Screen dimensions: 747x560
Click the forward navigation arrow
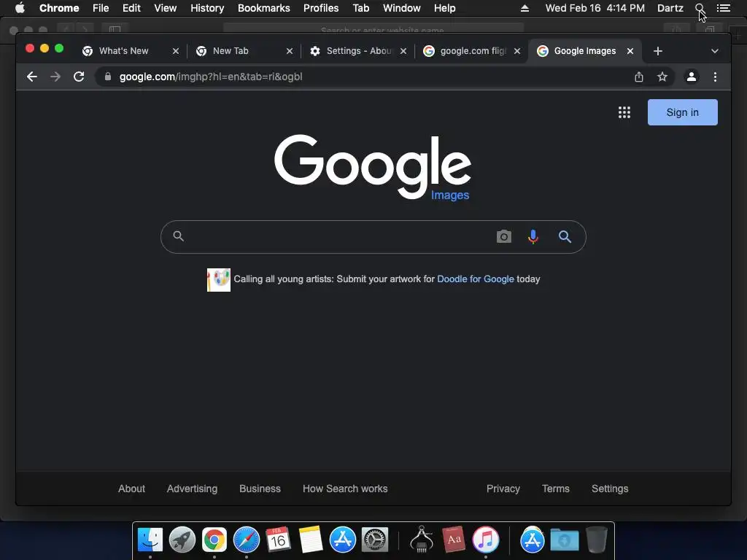(x=55, y=77)
